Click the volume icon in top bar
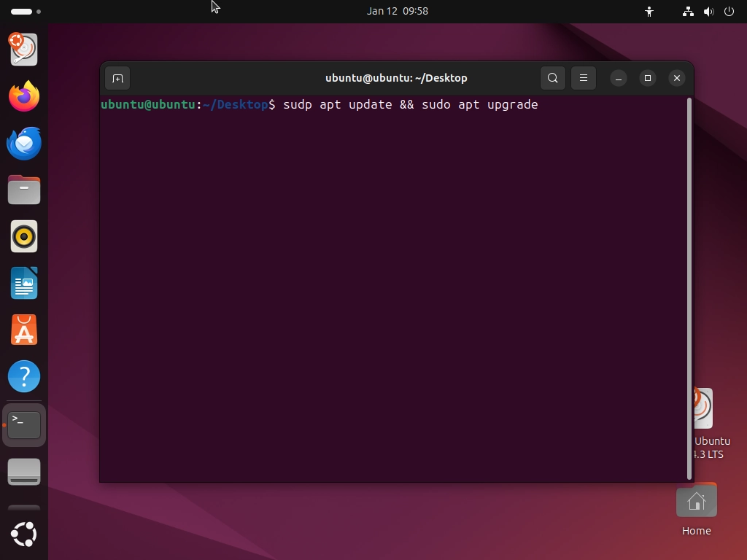This screenshot has height=560, width=747. click(709, 12)
